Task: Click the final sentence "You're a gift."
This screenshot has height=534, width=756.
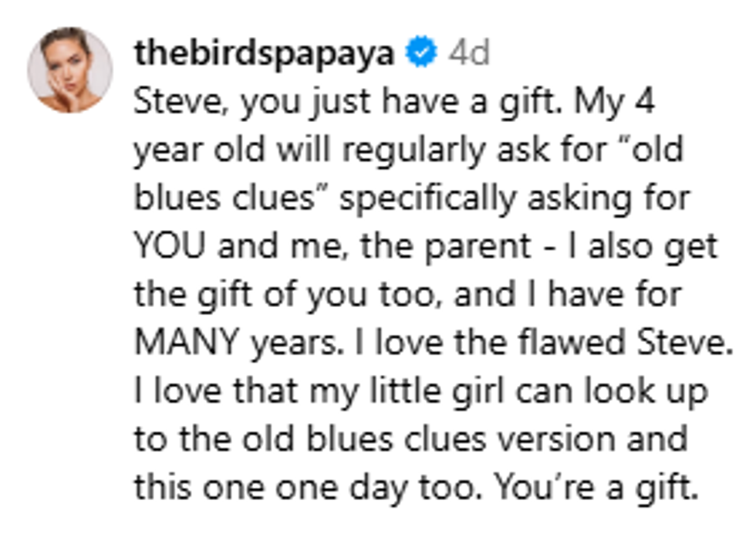Action: pos(596,487)
